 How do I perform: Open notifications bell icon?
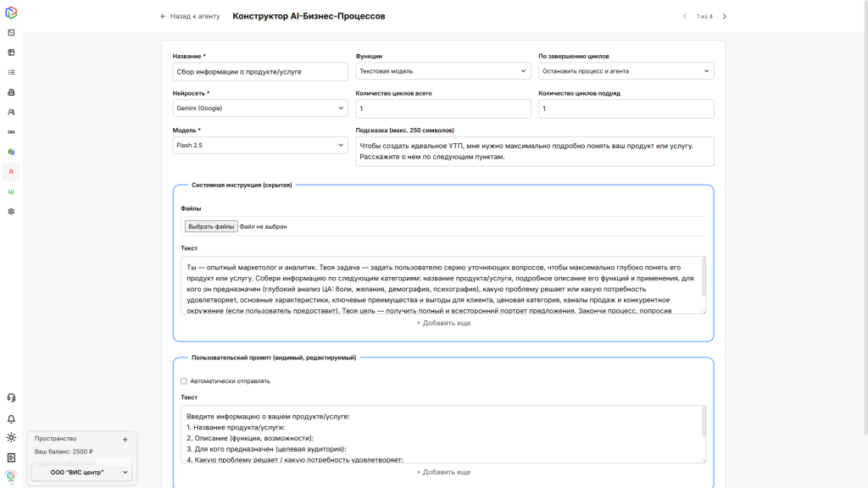(11, 419)
